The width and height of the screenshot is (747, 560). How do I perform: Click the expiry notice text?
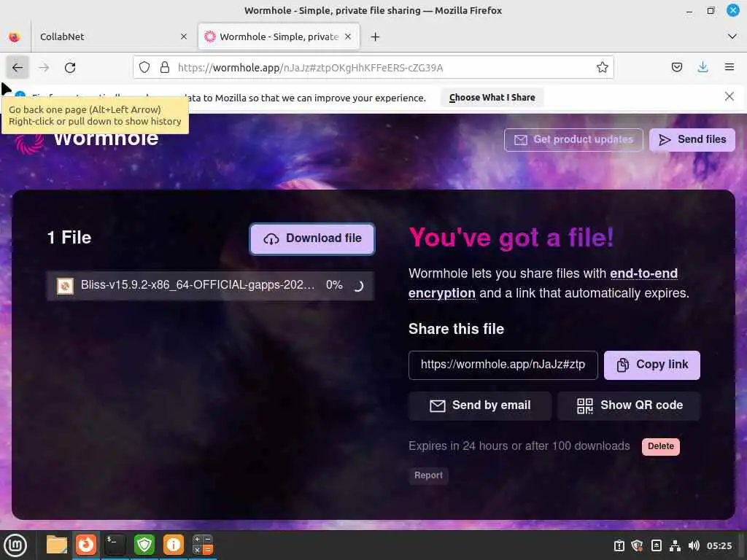(519, 446)
